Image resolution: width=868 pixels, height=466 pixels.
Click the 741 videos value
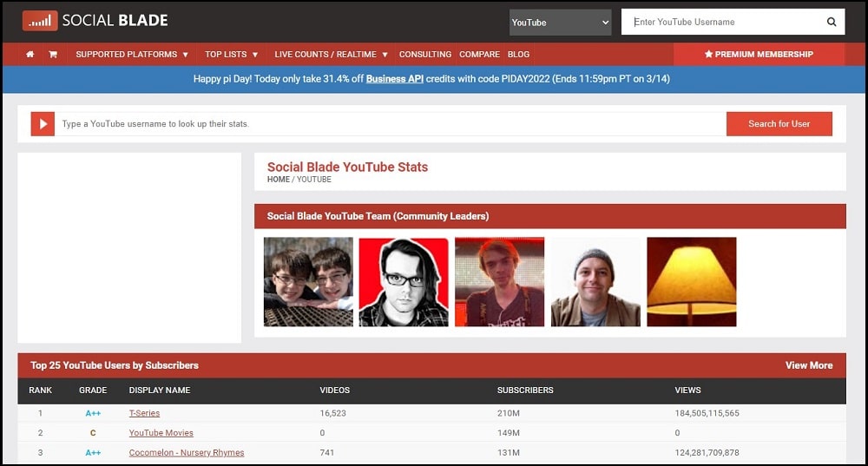326,453
